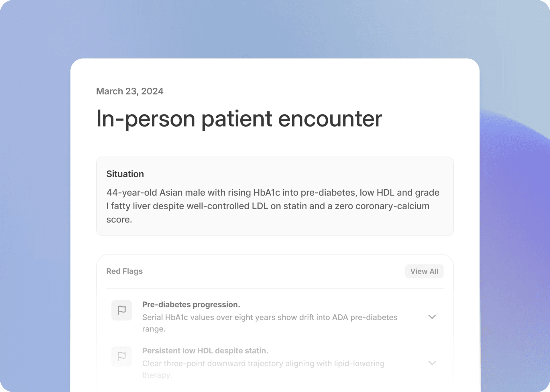
Task: Click the Serial HbA1c values description text
Action: [x=270, y=323]
